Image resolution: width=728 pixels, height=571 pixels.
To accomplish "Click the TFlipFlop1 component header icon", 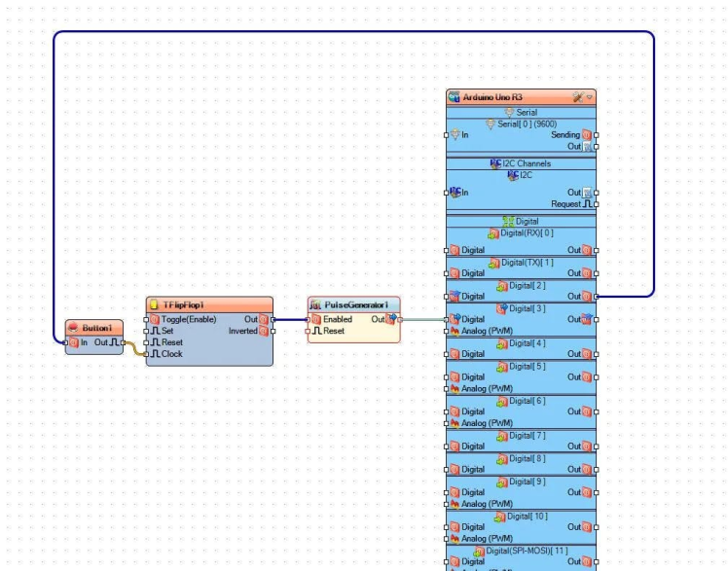I will (154, 304).
